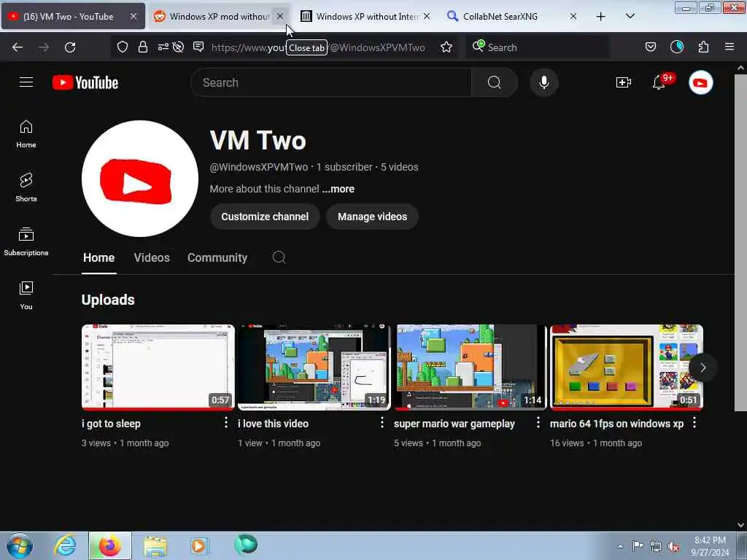Click the YouTube logo
The width and height of the screenshot is (747, 560).
85,82
